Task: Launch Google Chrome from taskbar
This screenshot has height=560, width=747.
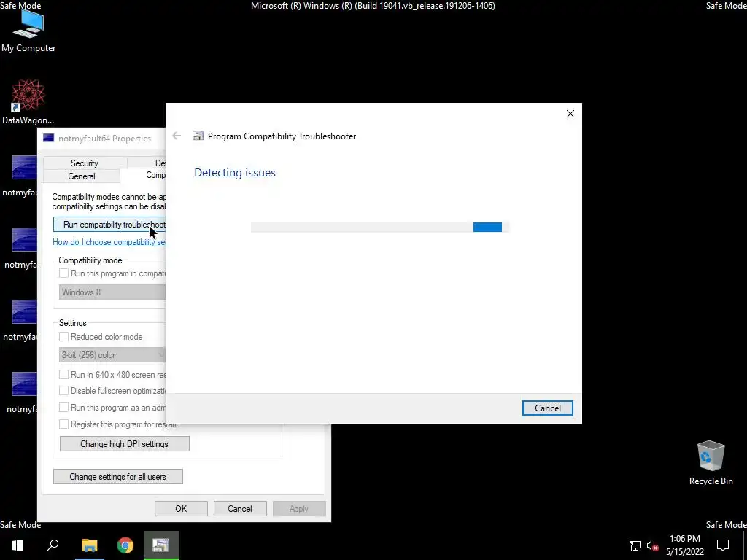Action: click(x=125, y=545)
